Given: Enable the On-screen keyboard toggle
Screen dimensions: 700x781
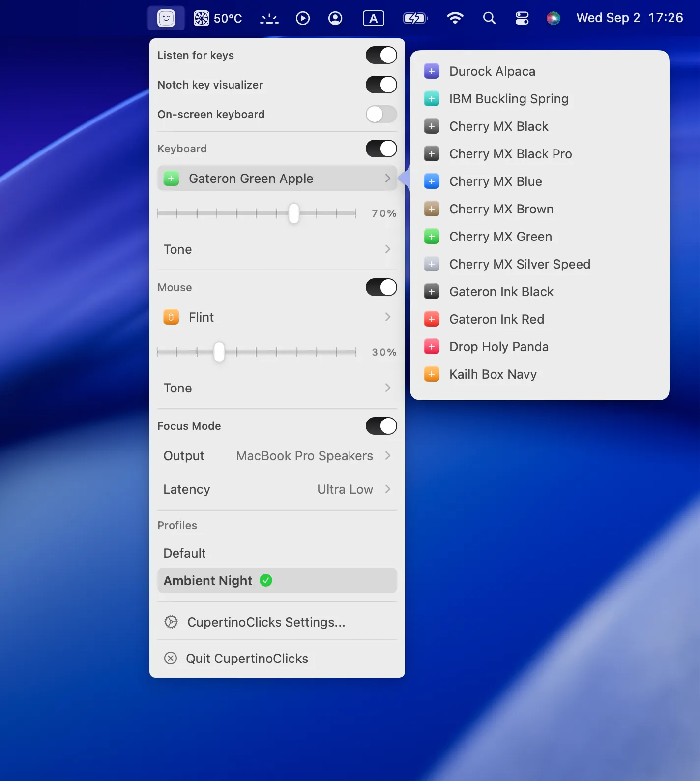Looking at the screenshot, I should (x=381, y=114).
